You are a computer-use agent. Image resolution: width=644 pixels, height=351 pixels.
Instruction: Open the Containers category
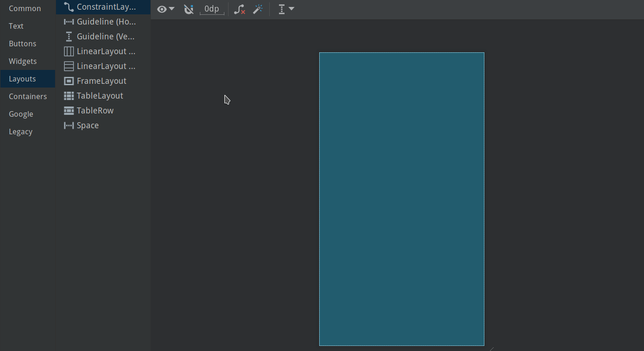click(x=28, y=96)
